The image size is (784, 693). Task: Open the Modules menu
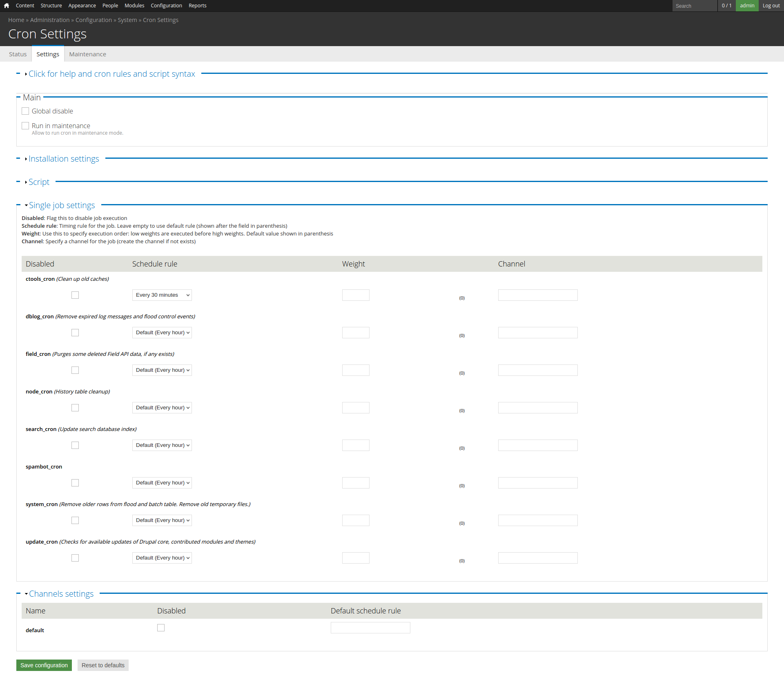click(x=134, y=6)
